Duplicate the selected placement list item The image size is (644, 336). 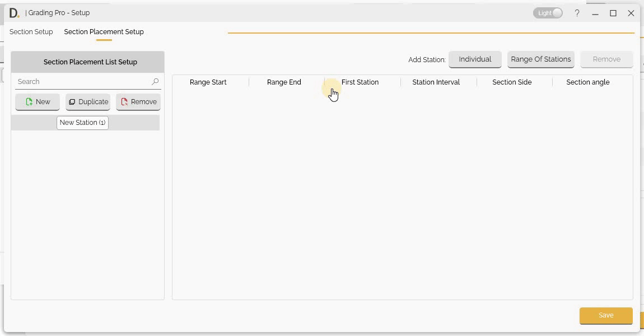point(88,102)
